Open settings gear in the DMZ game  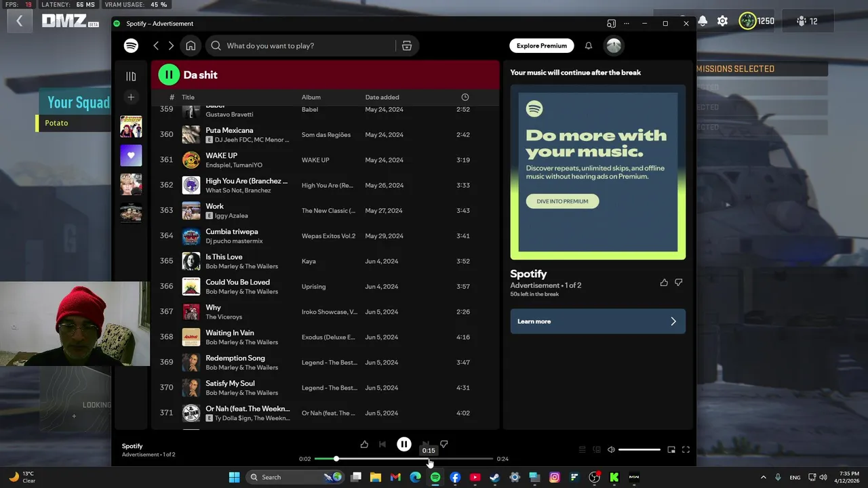point(722,21)
